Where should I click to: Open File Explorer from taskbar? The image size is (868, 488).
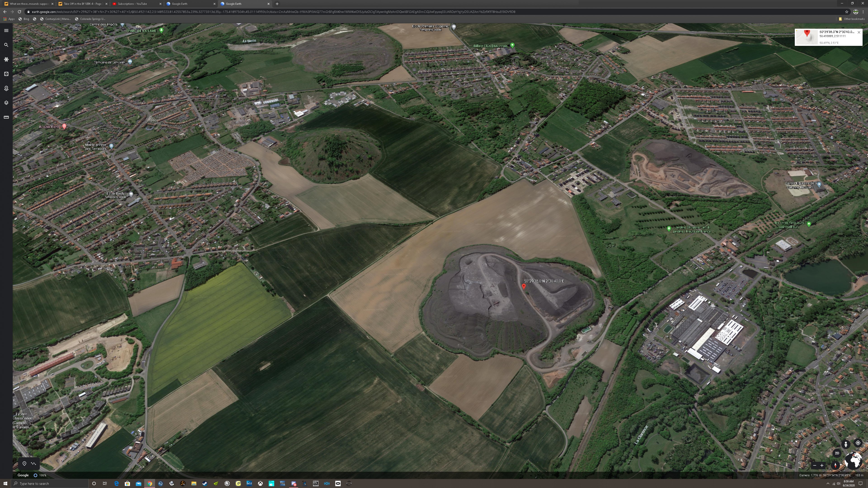tap(194, 483)
